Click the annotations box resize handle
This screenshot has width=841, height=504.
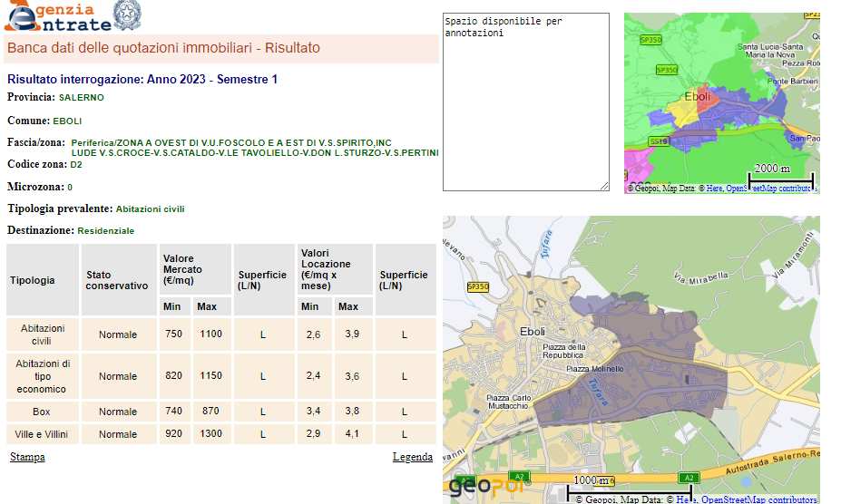pos(604,186)
